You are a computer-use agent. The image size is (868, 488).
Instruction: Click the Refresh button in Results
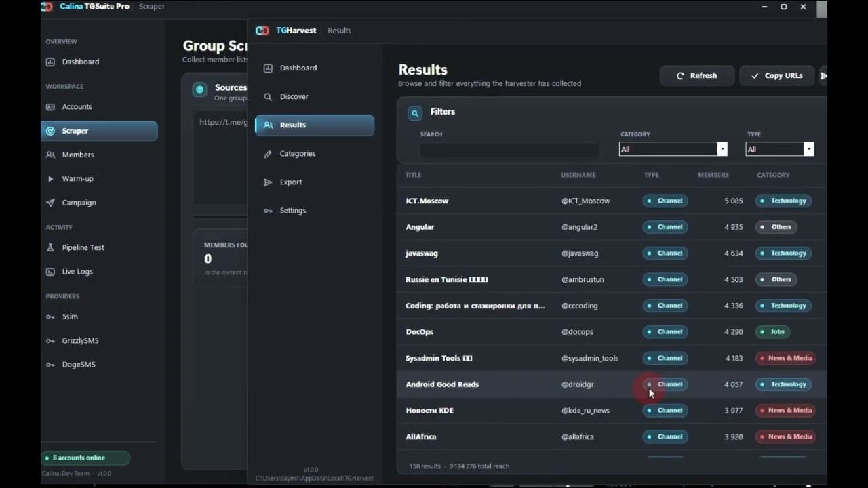[697, 76]
